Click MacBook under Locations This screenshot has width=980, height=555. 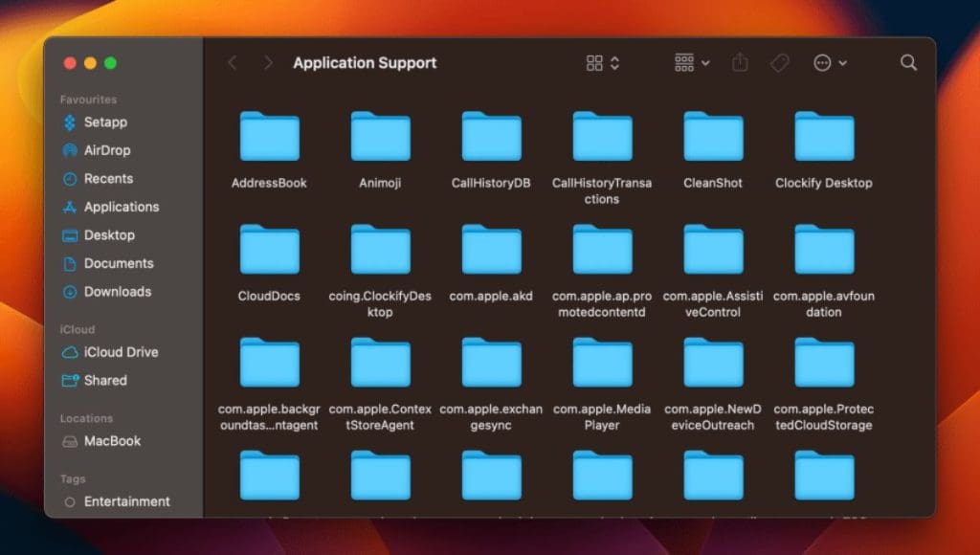pos(101,441)
